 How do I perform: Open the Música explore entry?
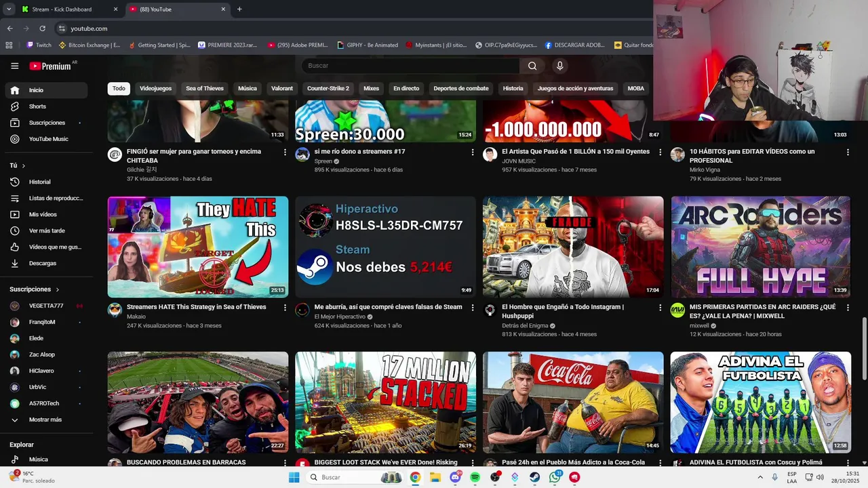(46, 460)
